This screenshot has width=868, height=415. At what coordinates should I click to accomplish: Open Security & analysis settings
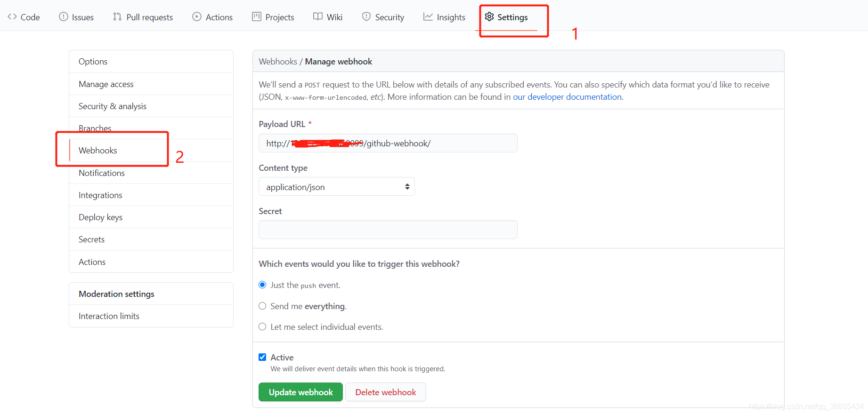click(x=151, y=106)
